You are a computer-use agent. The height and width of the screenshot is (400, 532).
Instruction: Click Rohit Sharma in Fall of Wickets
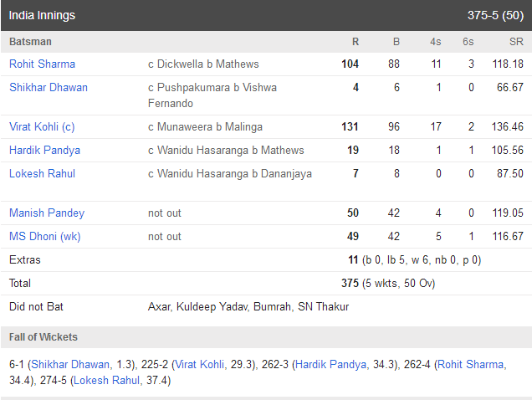(x=471, y=364)
